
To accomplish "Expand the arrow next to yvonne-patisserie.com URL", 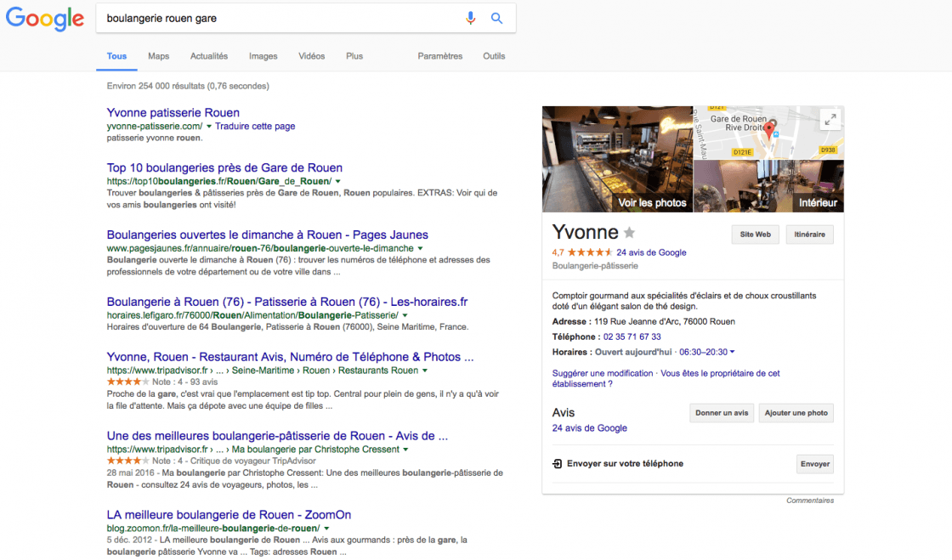I will 209,127.
